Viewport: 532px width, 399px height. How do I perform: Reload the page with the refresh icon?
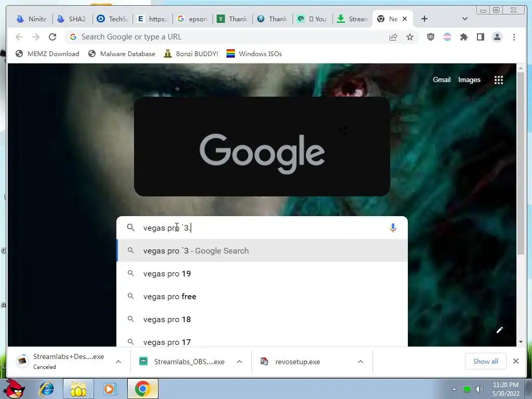[52, 37]
